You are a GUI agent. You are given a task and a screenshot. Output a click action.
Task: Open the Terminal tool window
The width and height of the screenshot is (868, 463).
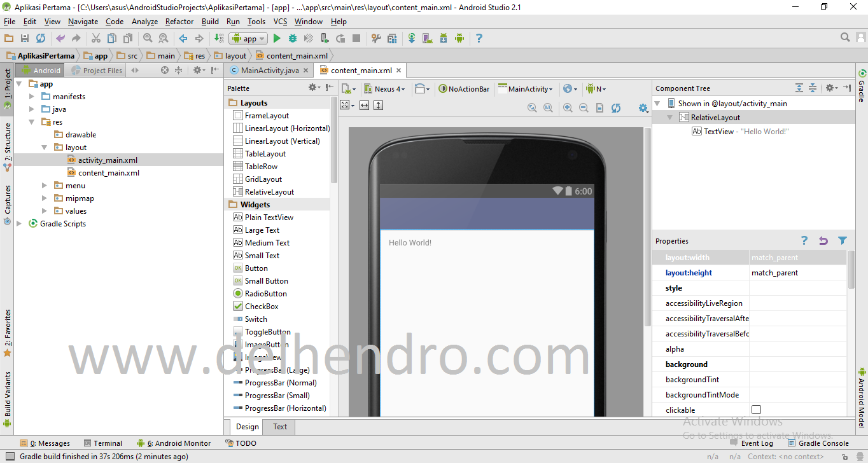[102, 443]
